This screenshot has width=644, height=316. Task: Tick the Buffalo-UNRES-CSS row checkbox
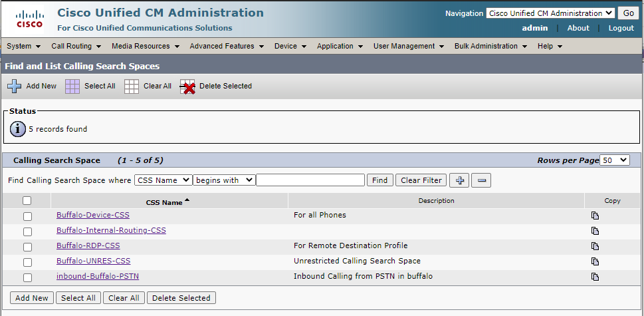tap(27, 262)
